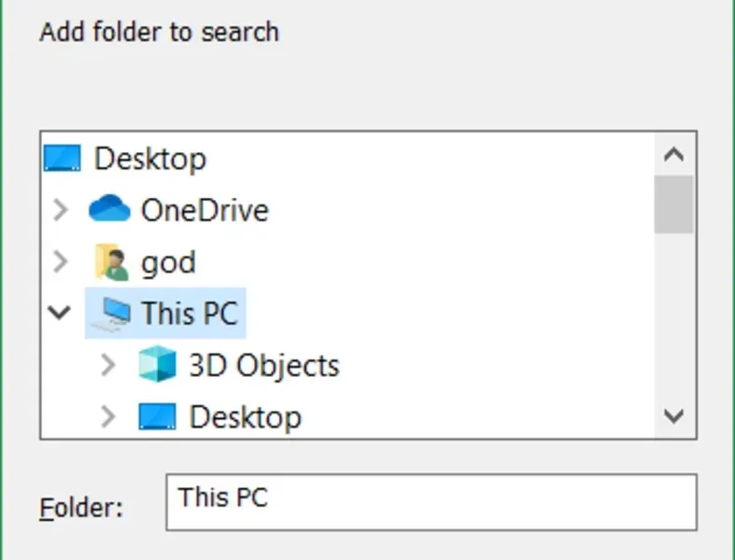Click the 3D Objects cube icon
The height and width of the screenshot is (560, 735).
(157, 365)
